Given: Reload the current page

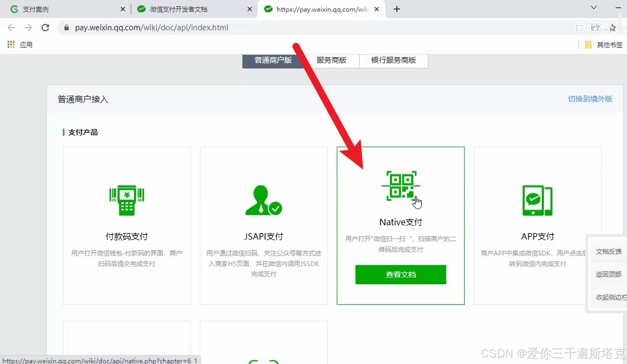Looking at the screenshot, I should pos(45,28).
